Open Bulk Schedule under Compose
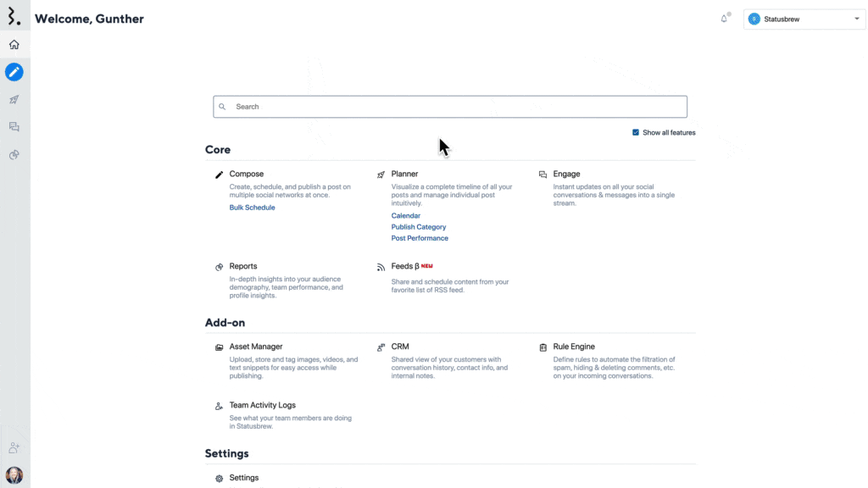Image resolution: width=868 pixels, height=488 pixels. [252, 207]
